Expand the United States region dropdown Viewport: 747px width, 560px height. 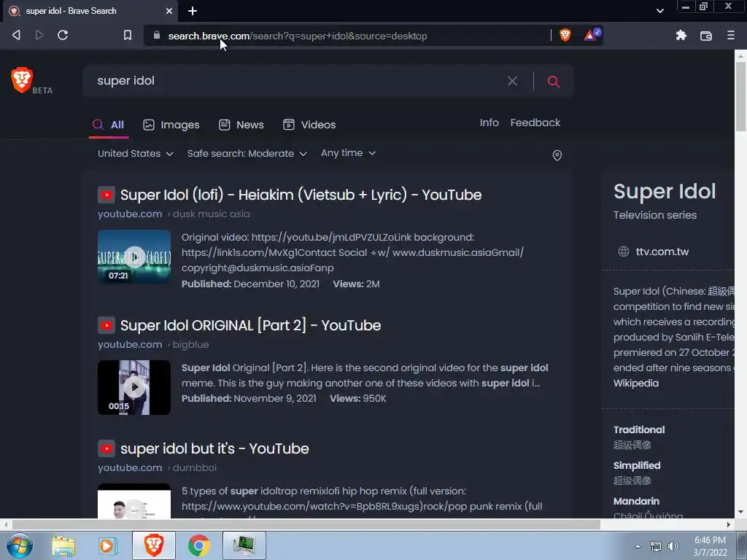coord(135,153)
